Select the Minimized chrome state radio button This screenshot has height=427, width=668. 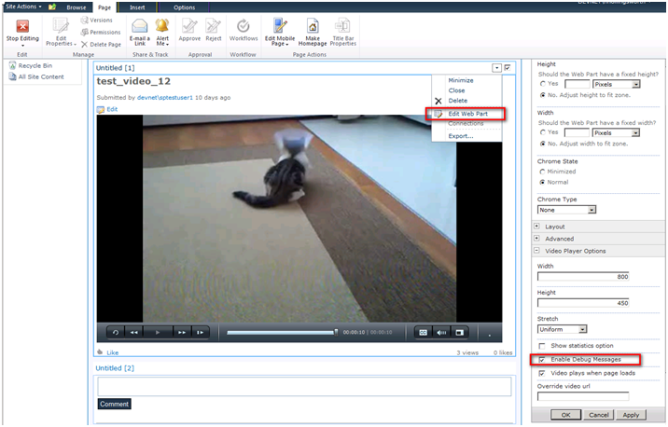[x=542, y=171]
